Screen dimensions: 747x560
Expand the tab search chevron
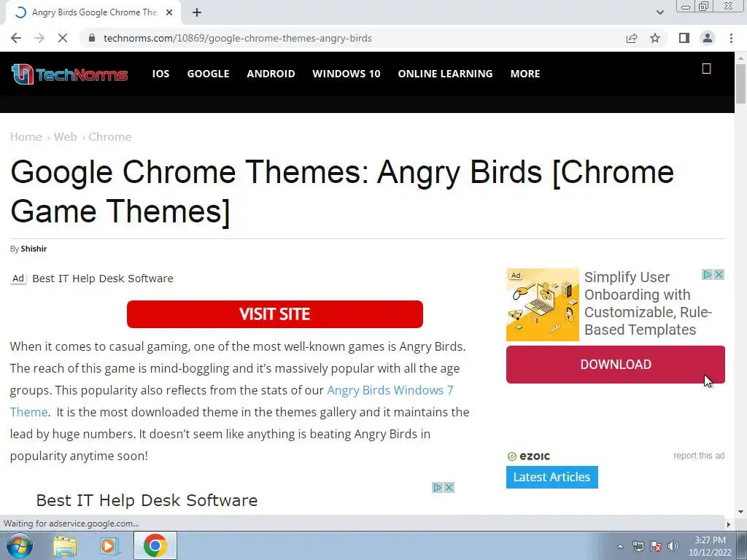(x=659, y=12)
